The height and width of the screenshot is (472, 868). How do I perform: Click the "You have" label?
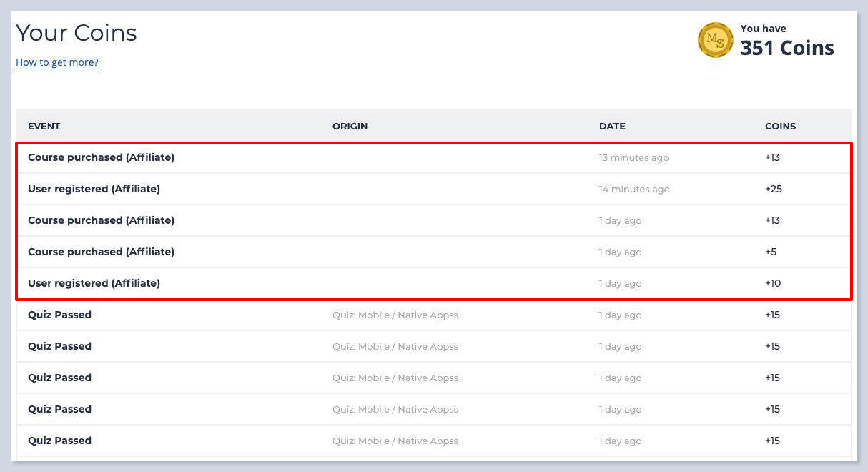[763, 29]
